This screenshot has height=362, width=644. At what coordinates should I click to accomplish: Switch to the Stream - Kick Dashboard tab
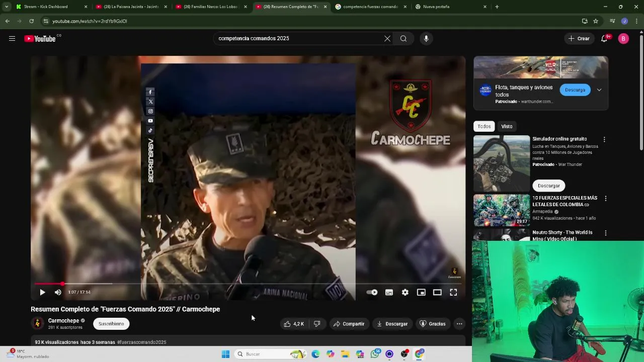pyautogui.click(x=51, y=7)
